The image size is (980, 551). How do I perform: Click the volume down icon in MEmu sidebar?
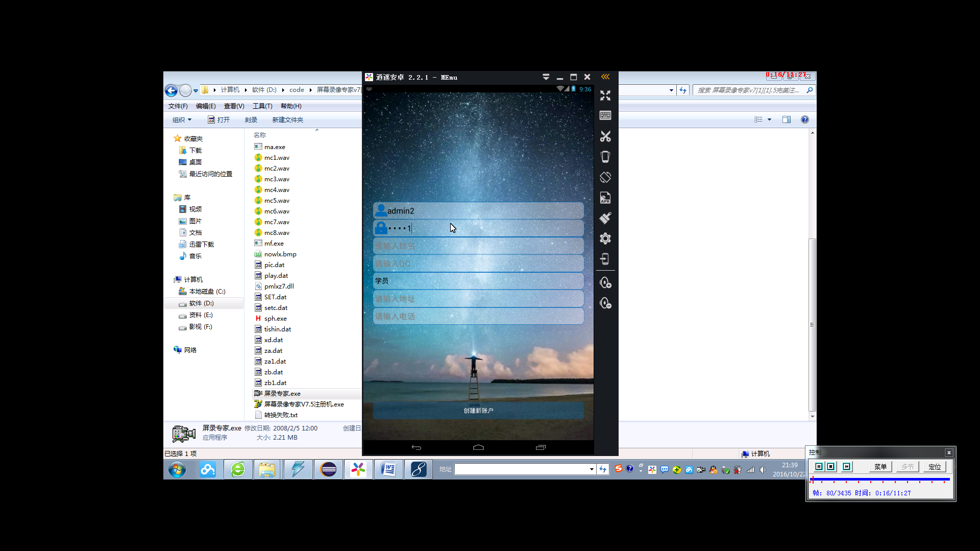click(x=605, y=303)
